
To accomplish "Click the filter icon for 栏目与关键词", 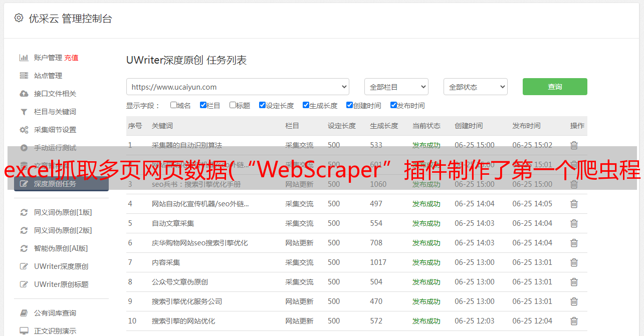I will 24,112.
